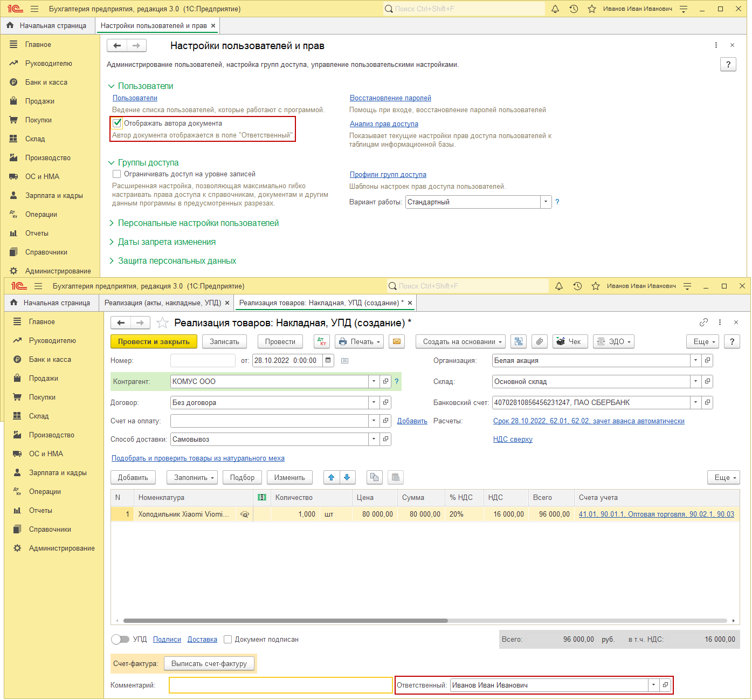Viewport: 752px width, 700px height.
Task: Click the copy rows icon above the goods table
Action: (x=374, y=477)
